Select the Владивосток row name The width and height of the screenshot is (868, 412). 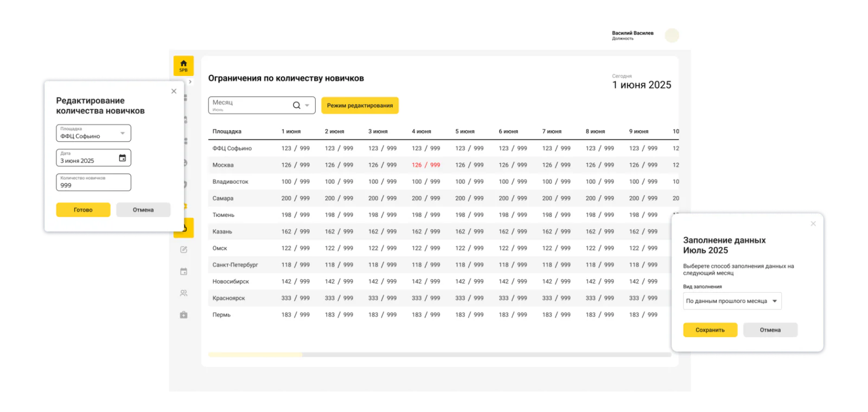(231, 182)
